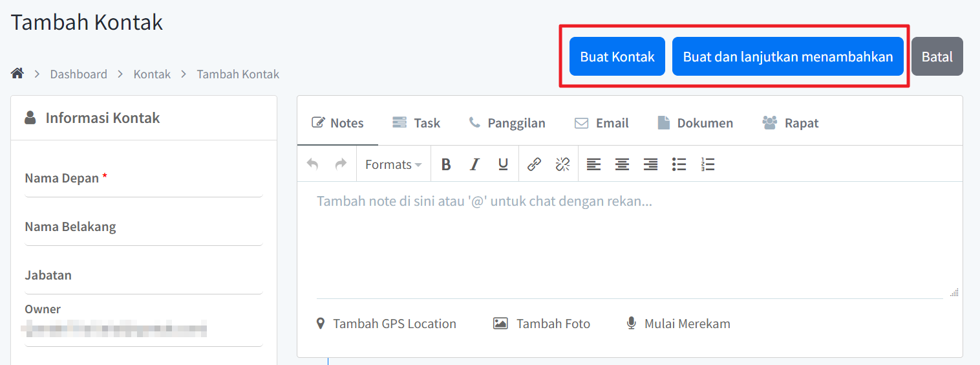Screen dimensions: 980x365
Task: Open the Panggilan tab
Action: coord(507,123)
